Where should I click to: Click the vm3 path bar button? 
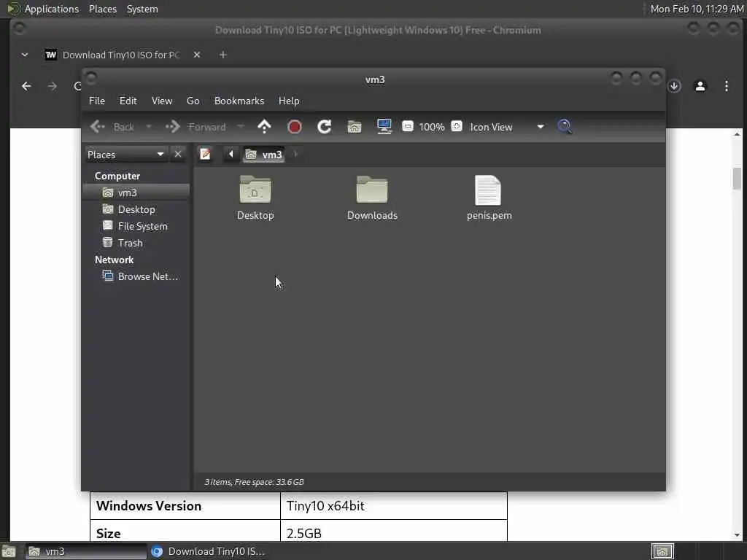264,155
